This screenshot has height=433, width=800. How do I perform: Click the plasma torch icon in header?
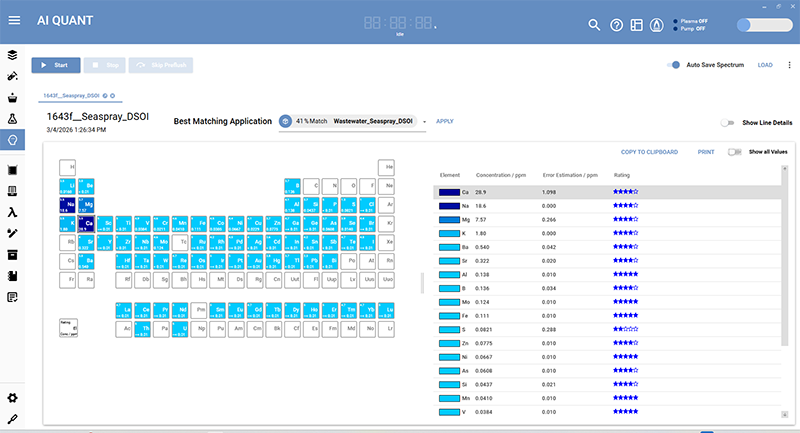point(657,25)
